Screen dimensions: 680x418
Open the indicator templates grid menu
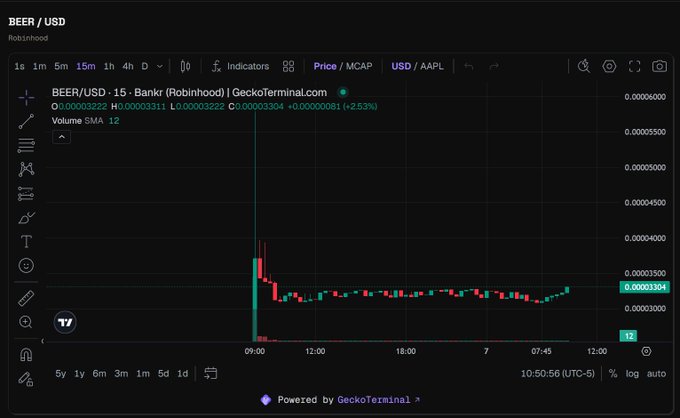coord(288,66)
